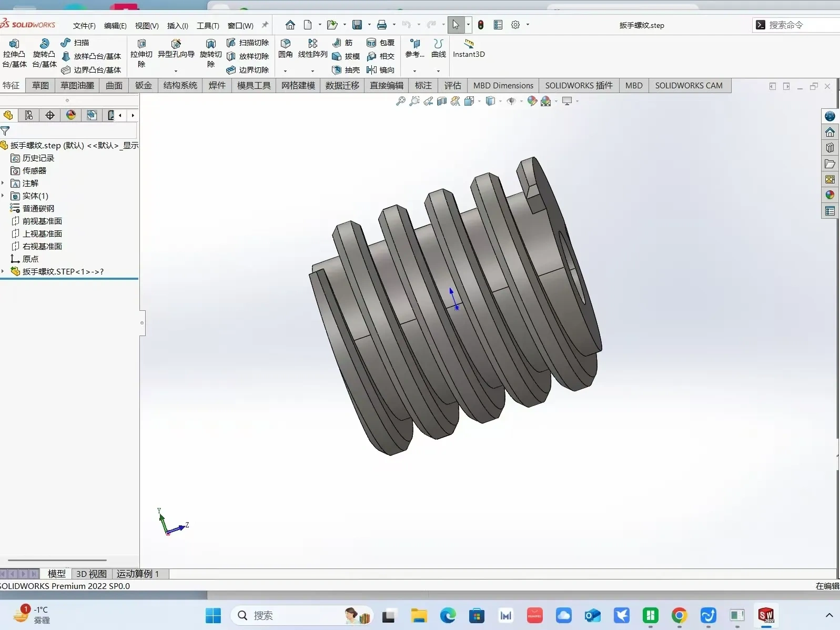The height and width of the screenshot is (630, 840).
Task: Select the Shell (抽壳) feature icon
Action: click(337, 70)
